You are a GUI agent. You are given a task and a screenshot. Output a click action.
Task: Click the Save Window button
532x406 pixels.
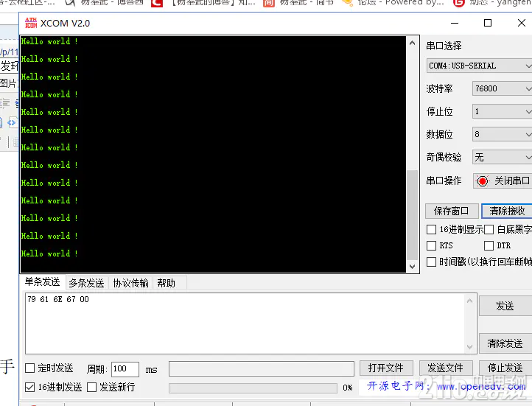(x=452, y=211)
